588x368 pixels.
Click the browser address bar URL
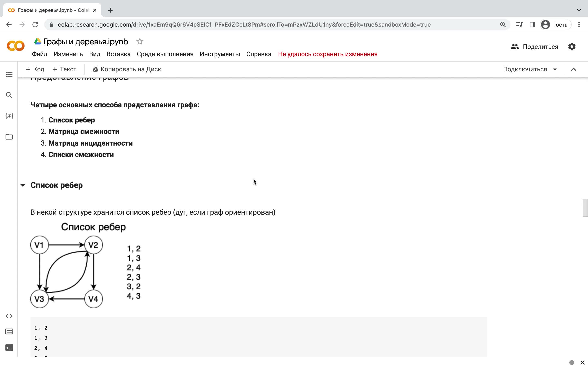(244, 25)
